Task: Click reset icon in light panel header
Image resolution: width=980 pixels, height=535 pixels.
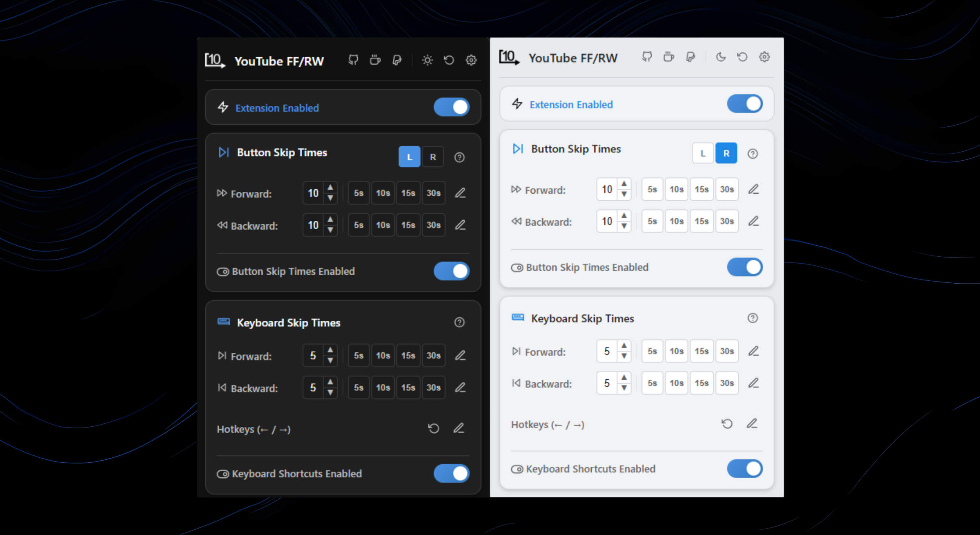Action: pos(742,57)
